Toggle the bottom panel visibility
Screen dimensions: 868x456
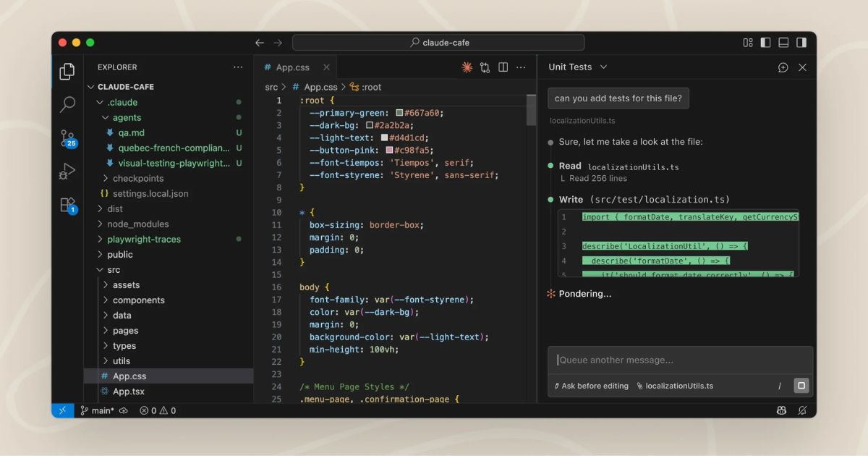click(x=783, y=43)
